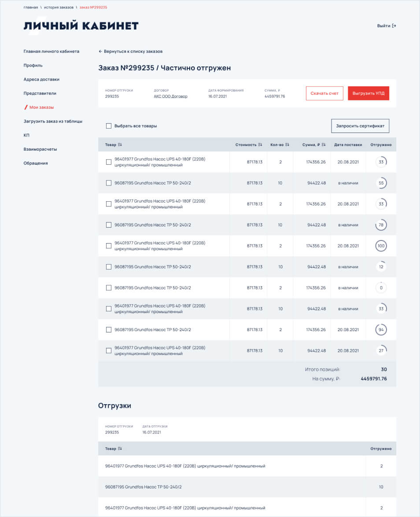
Task: Open Адреса доставки sidebar section
Action: click(x=41, y=79)
